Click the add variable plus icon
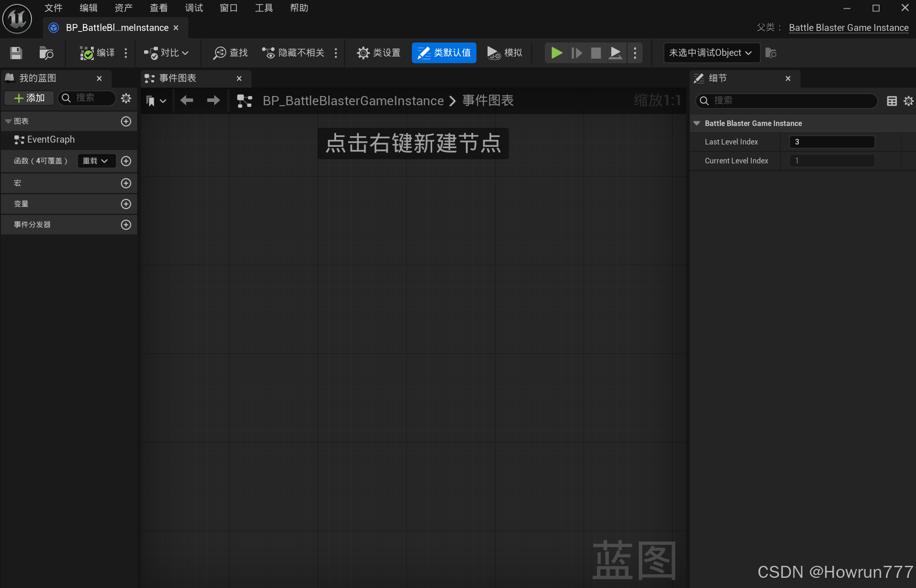The width and height of the screenshot is (916, 588). [x=126, y=204]
